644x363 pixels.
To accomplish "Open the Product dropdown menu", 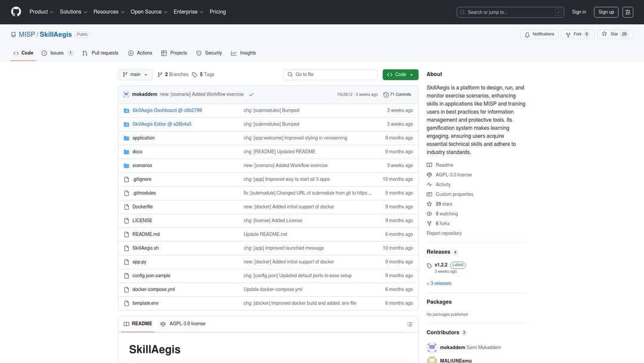I will (x=41, y=12).
